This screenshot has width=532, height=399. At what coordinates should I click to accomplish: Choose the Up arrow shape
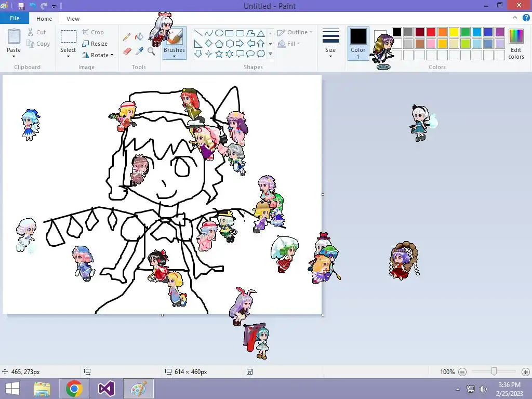click(x=261, y=44)
